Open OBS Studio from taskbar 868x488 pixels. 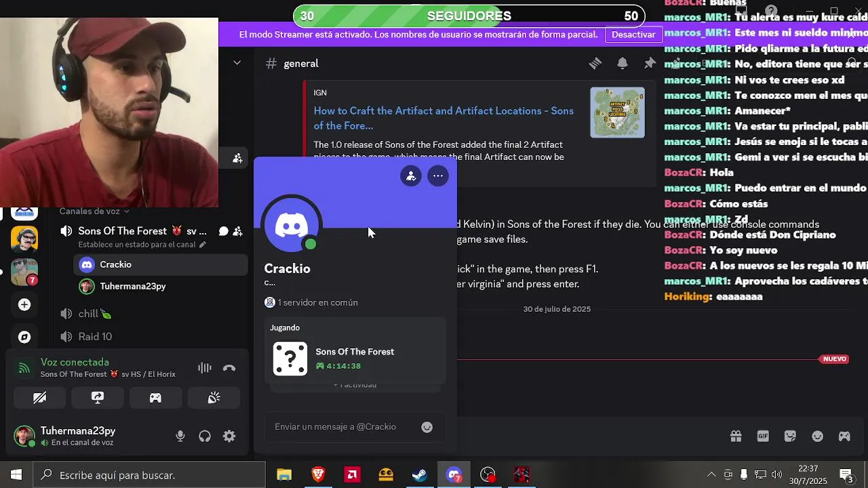pos(488,475)
